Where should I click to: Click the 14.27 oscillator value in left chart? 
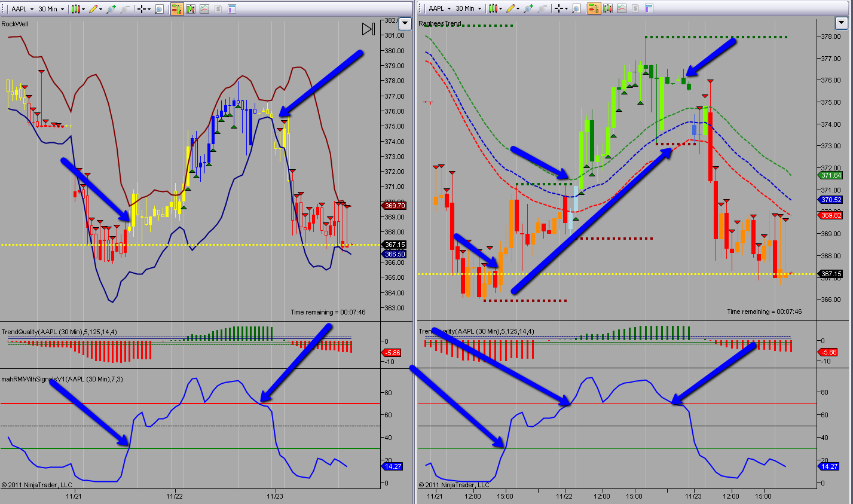pos(392,466)
